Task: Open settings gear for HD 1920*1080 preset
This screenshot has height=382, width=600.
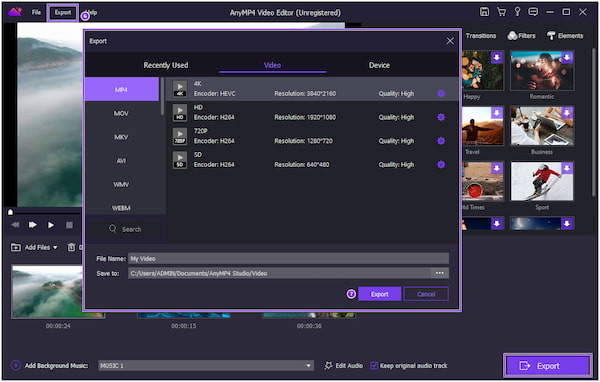Action: [x=441, y=117]
